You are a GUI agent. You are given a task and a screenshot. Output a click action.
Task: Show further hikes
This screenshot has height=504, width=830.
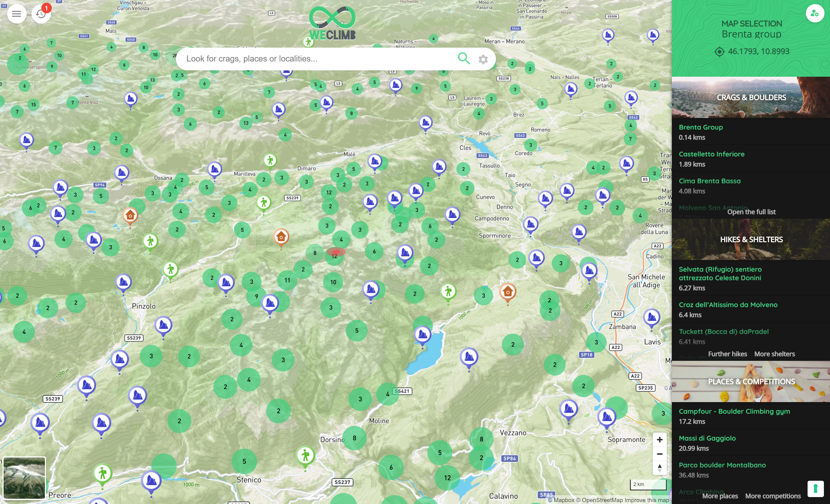[x=727, y=354]
